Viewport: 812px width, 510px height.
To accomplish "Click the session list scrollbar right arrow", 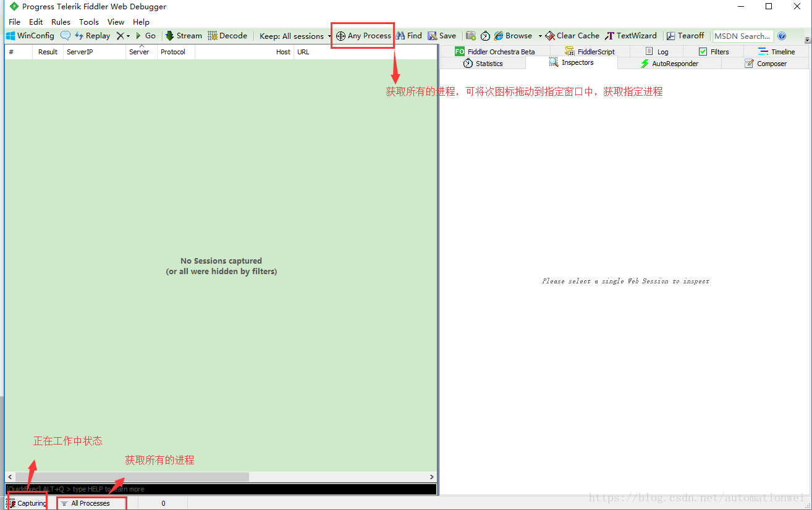I will [432, 477].
